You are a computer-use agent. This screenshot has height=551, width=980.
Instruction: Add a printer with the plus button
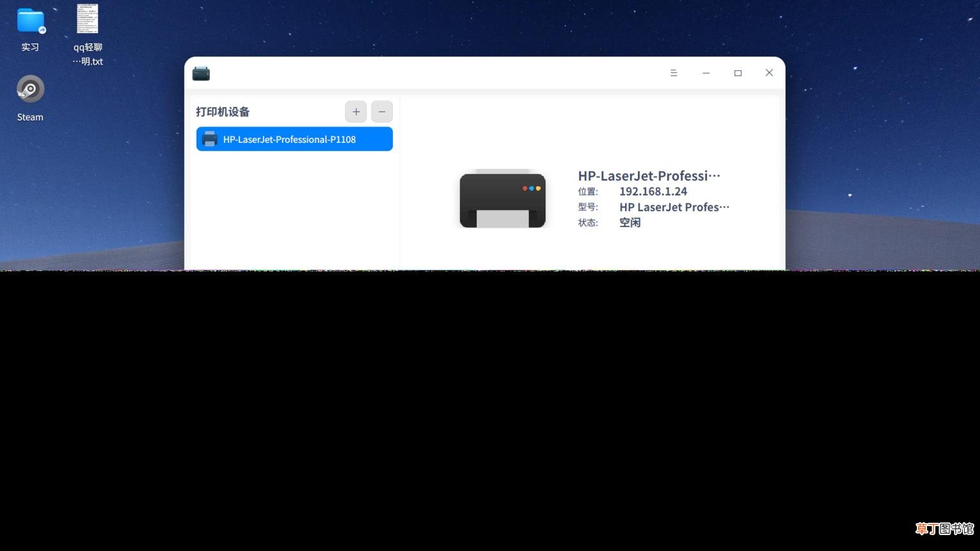(356, 112)
